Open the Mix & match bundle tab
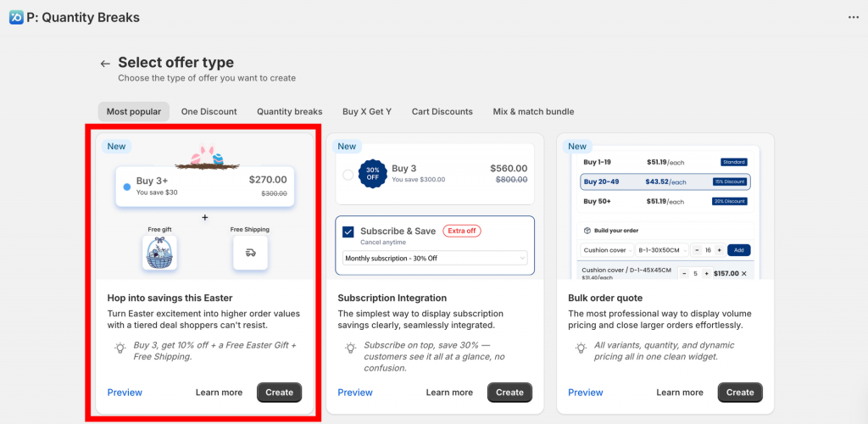Image resolution: width=868 pixels, height=424 pixels. [x=533, y=111]
